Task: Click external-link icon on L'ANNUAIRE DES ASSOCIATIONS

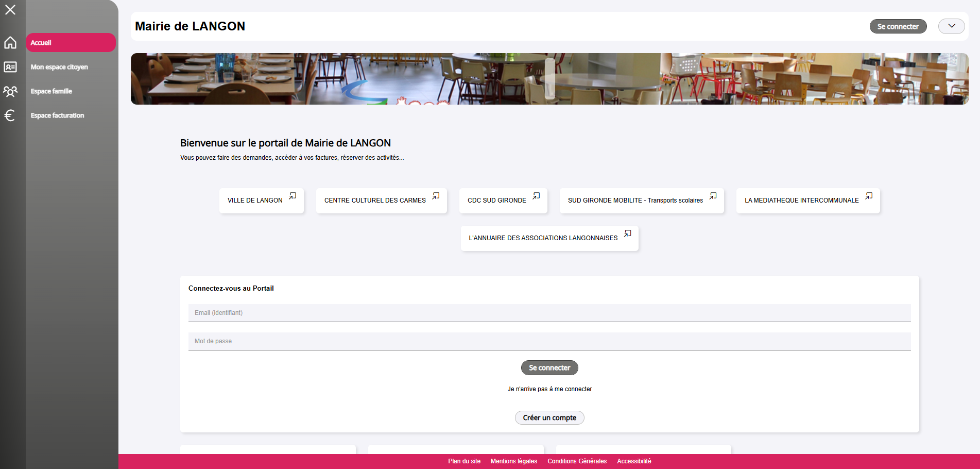Action: click(x=627, y=233)
